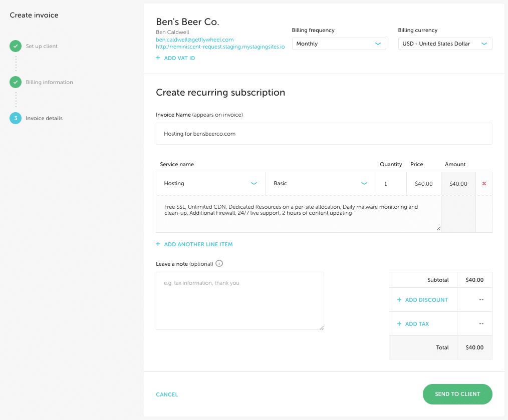508x420 pixels.
Task: Click the Invoice Name text field
Action: click(324, 134)
